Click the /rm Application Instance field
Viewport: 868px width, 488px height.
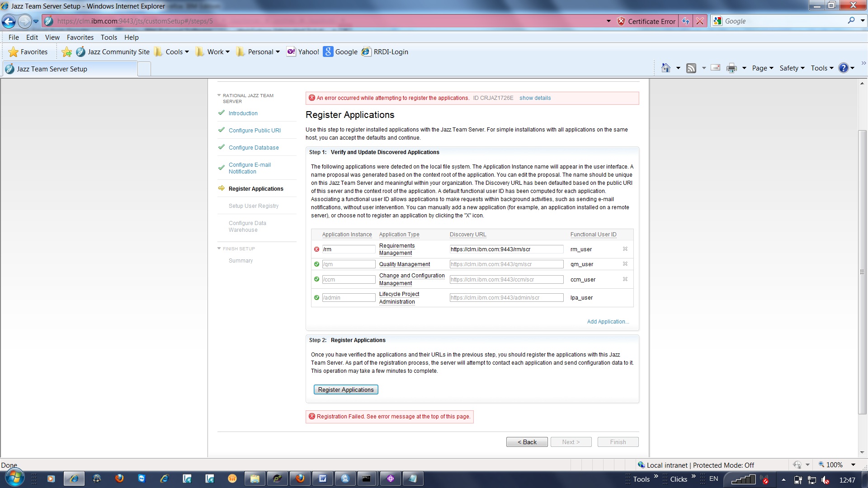point(349,249)
